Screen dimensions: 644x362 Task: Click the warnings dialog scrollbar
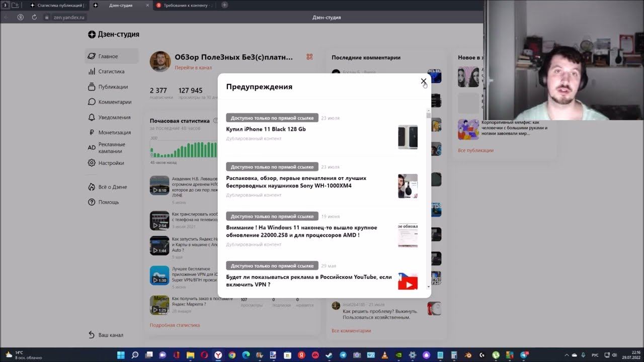(x=429, y=199)
